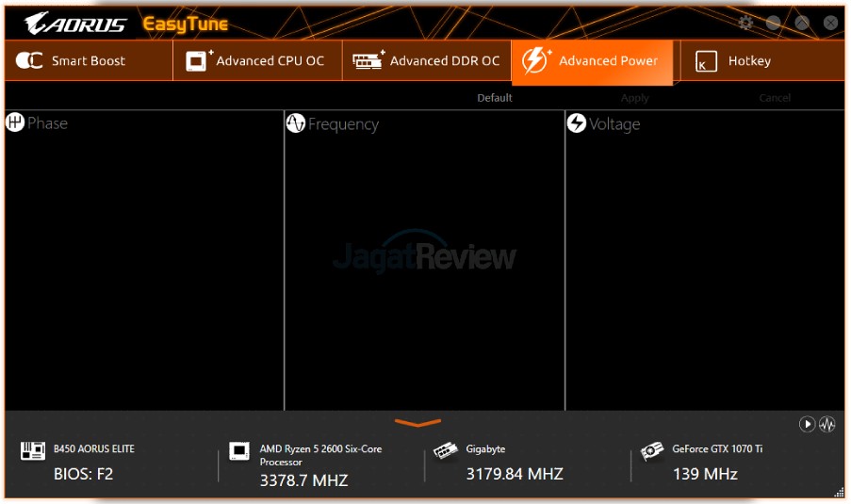
Task: Click the window resize grip
Action: (839, 492)
